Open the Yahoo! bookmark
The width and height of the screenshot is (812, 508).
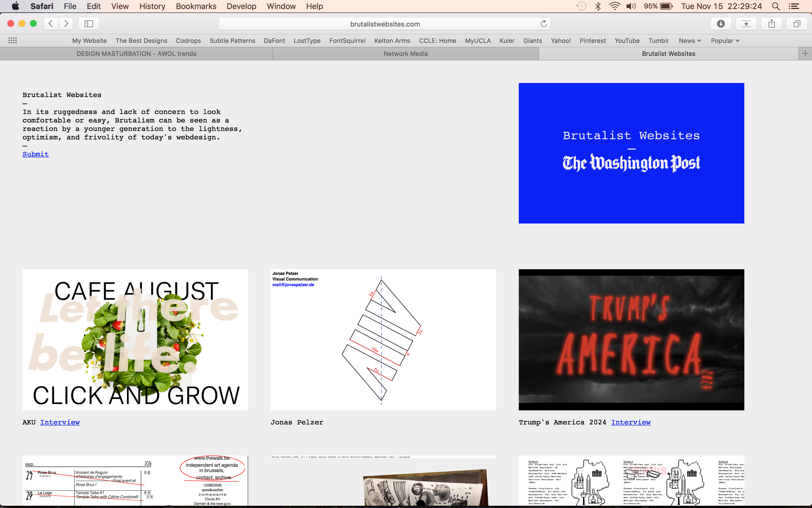click(x=561, y=41)
